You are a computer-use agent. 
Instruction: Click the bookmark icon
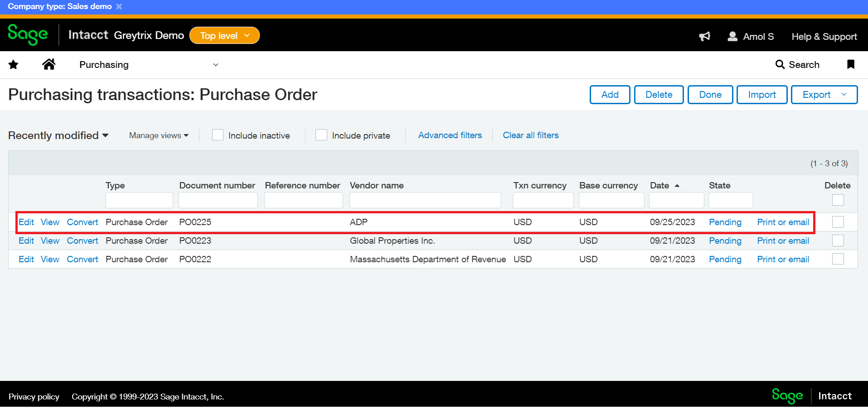(851, 64)
